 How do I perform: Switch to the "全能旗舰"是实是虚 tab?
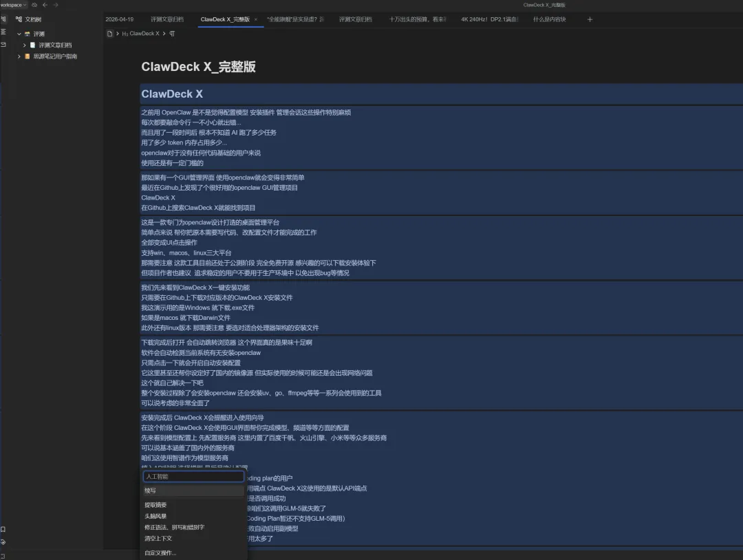[x=295, y=19]
